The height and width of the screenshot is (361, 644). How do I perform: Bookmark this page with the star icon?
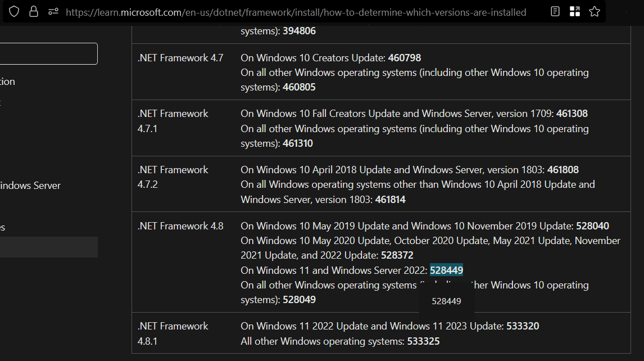click(595, 12)
